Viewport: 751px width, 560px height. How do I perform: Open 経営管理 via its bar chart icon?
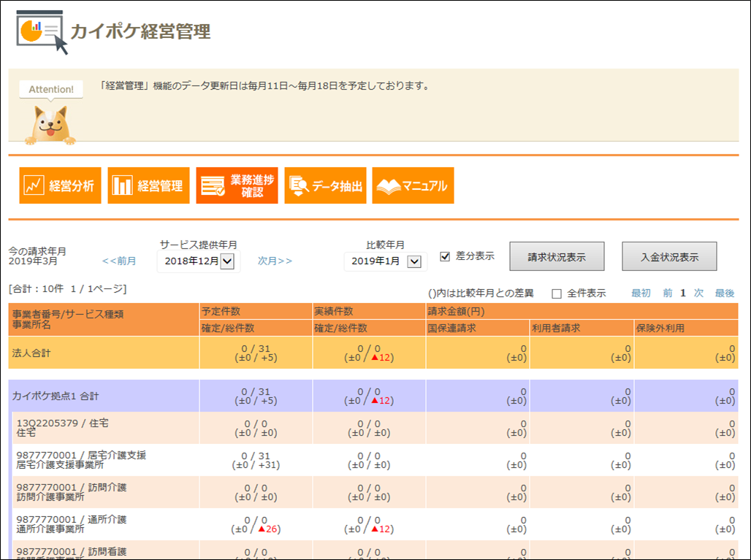point(122,185)
